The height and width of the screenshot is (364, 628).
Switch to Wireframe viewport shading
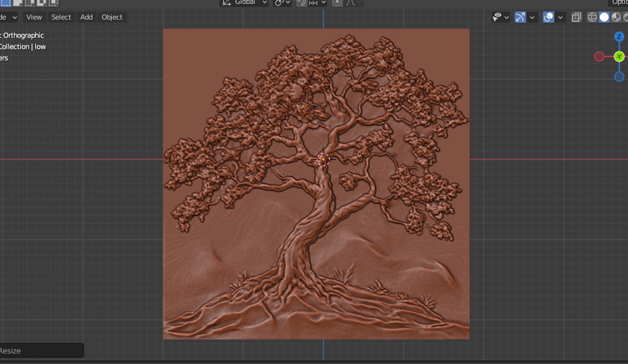592,17
